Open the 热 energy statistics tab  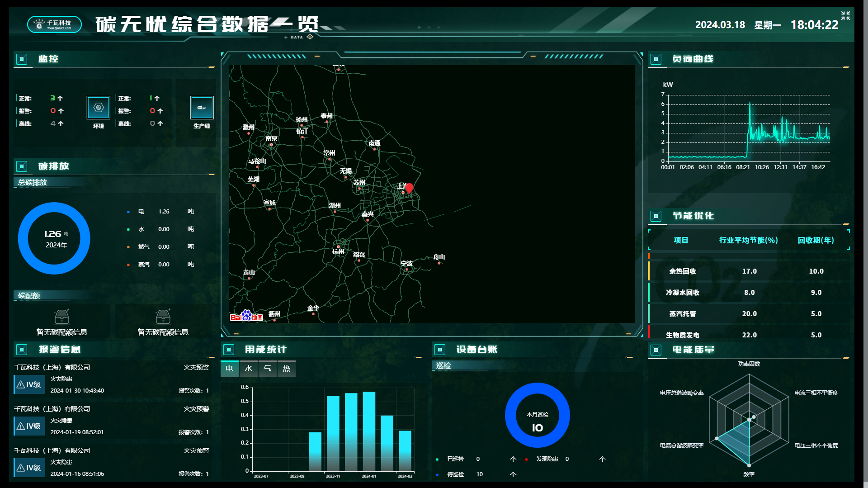click(x=286, y=369)
